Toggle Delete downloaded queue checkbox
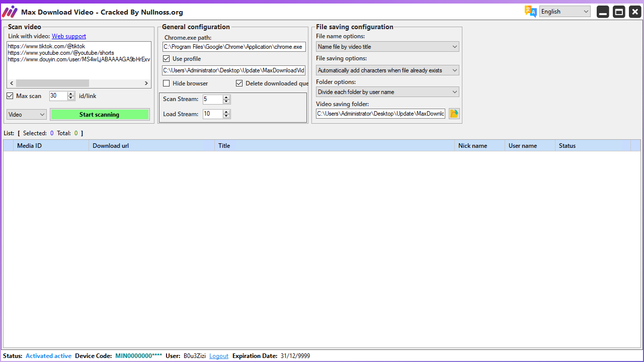The image size is (644, 362). (239, 83)
